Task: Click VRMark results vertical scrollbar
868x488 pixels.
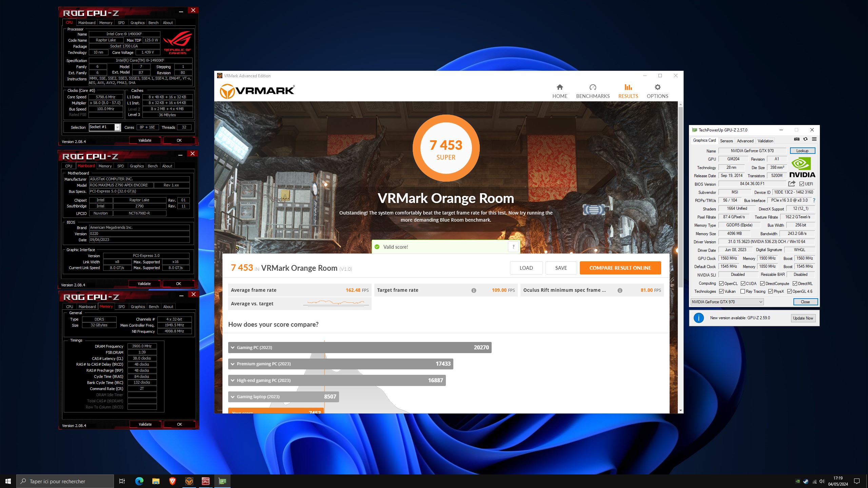Action: pos(680,197)
